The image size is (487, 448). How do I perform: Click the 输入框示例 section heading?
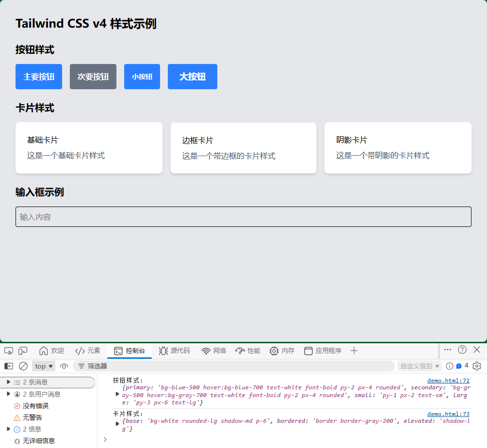point(40,192)
